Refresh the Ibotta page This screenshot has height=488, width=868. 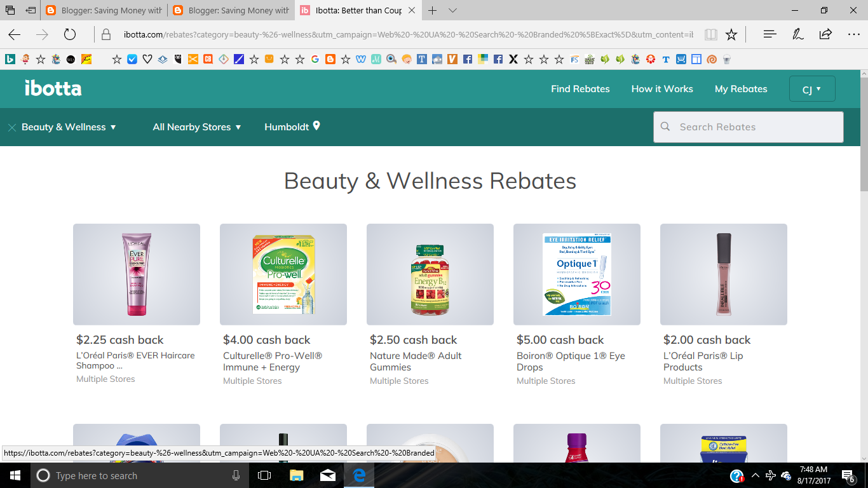(70, 34)
